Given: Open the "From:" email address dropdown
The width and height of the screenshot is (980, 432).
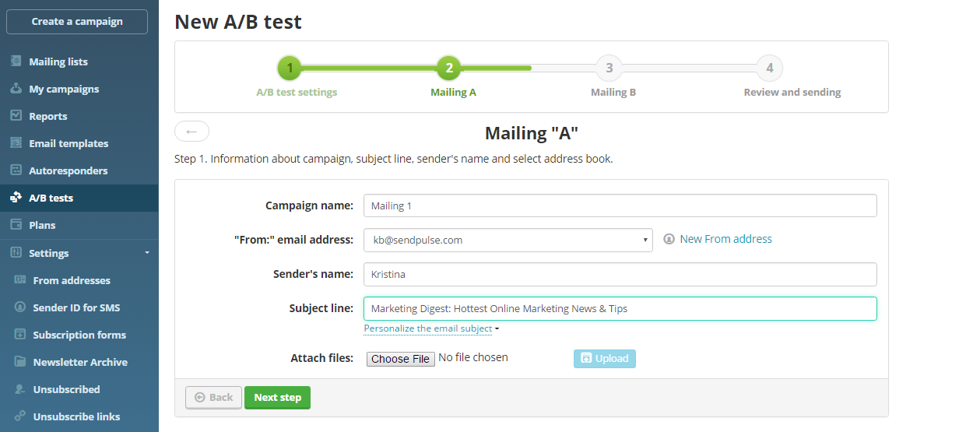Looking at the screenshot, I should coord(508,240).
